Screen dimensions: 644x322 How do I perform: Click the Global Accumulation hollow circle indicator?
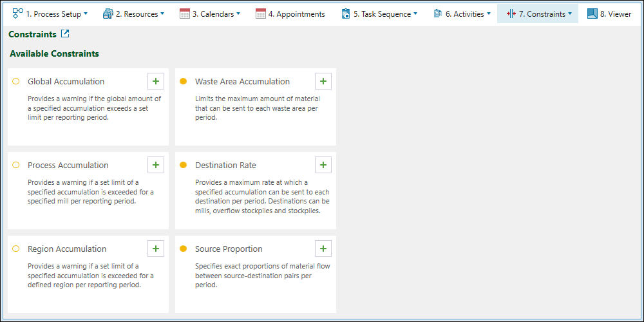[16, 81]
